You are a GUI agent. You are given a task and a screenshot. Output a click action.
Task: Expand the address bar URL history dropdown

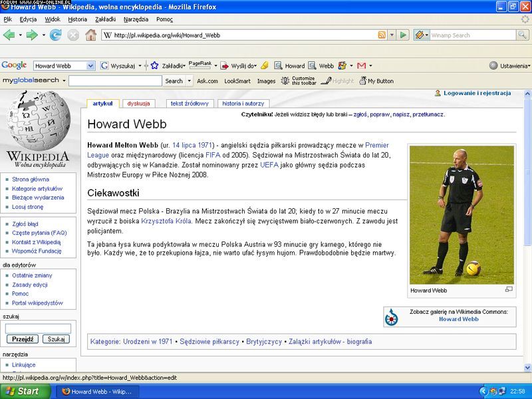pyautogui.click(x=392, y=35)
